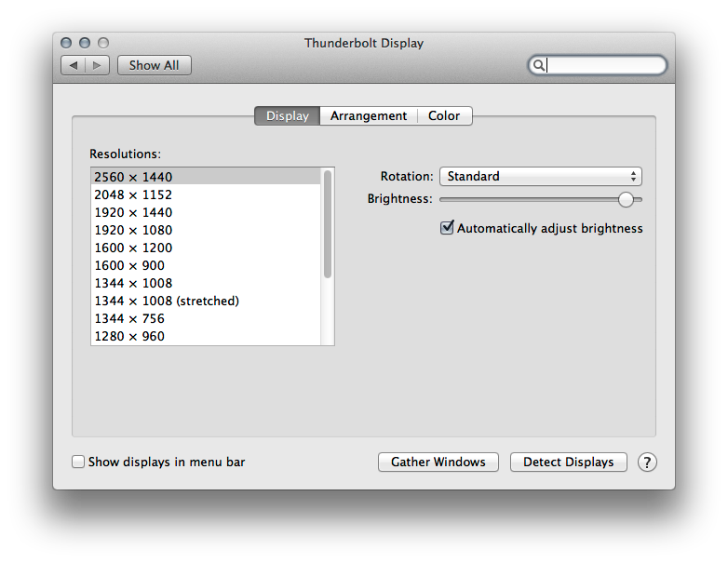Viewport: 728px width, 563px height.
Task: Click the Gather Windows button
Action: click(438, 462)
